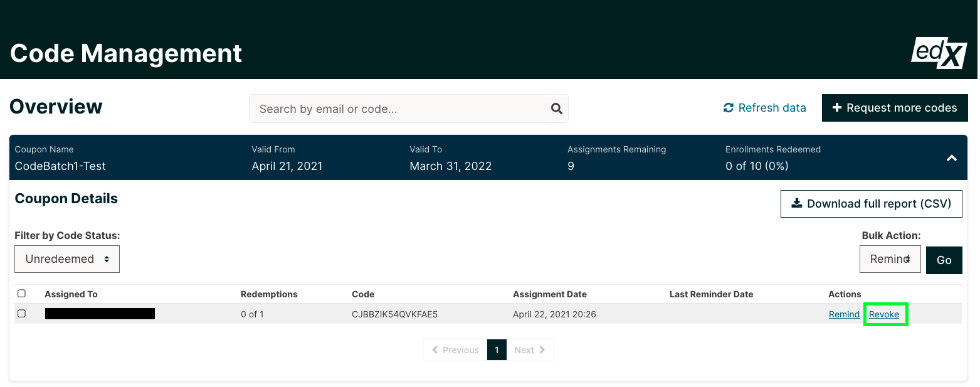
Task: Click Previous pagination button
Action: pos(455,350)
